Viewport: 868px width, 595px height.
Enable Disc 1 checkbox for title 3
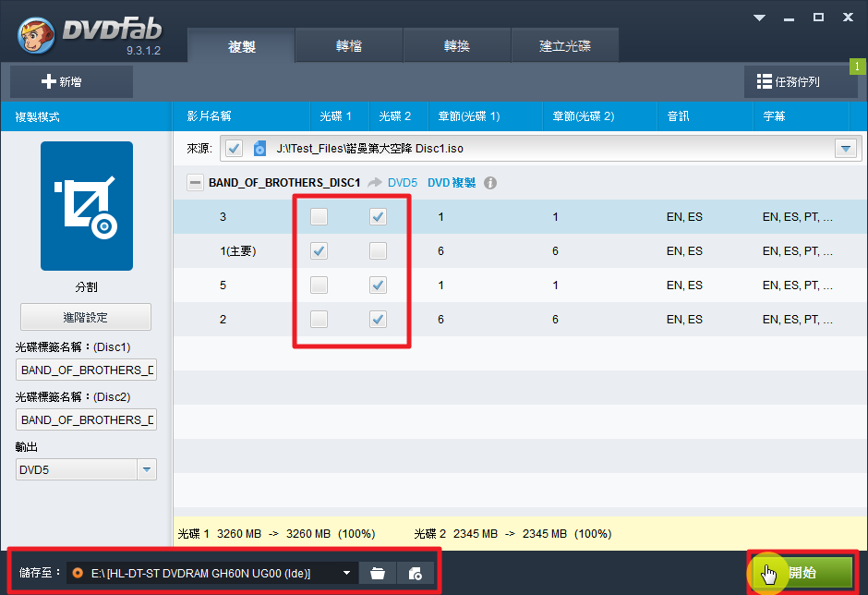(319, 217)
